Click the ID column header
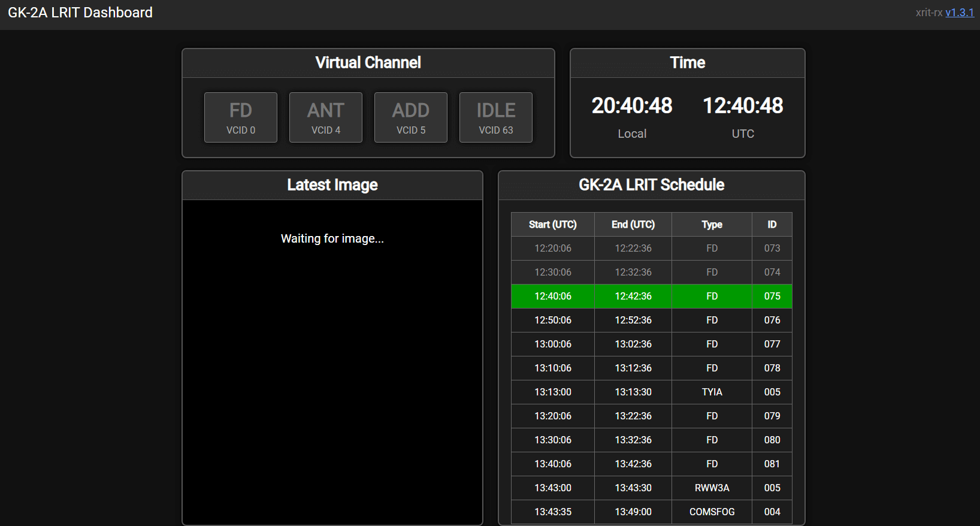 coord(772,225)
